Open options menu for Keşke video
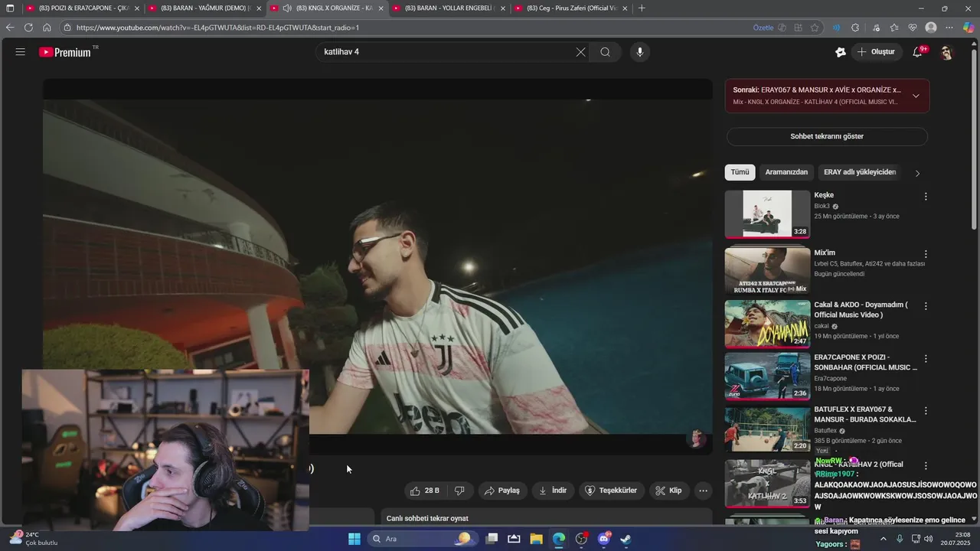 coord(926,197)
